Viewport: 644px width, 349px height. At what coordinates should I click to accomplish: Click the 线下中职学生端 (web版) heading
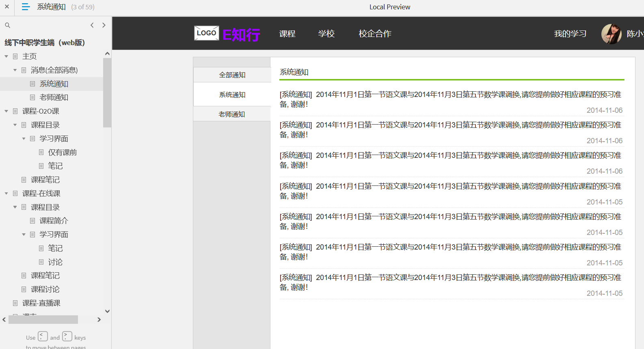pyautogui.click(x=45, y=43)
